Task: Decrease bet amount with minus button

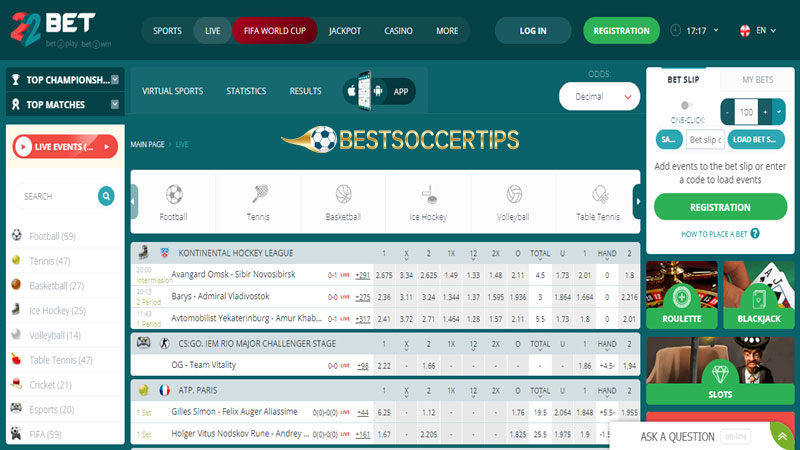Action: 728,112
